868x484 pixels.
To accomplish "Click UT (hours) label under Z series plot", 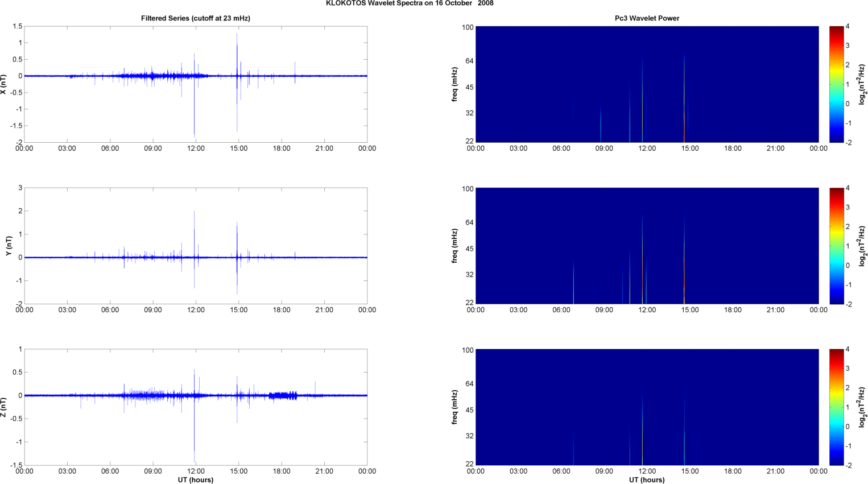I will (x=196, y=479).
